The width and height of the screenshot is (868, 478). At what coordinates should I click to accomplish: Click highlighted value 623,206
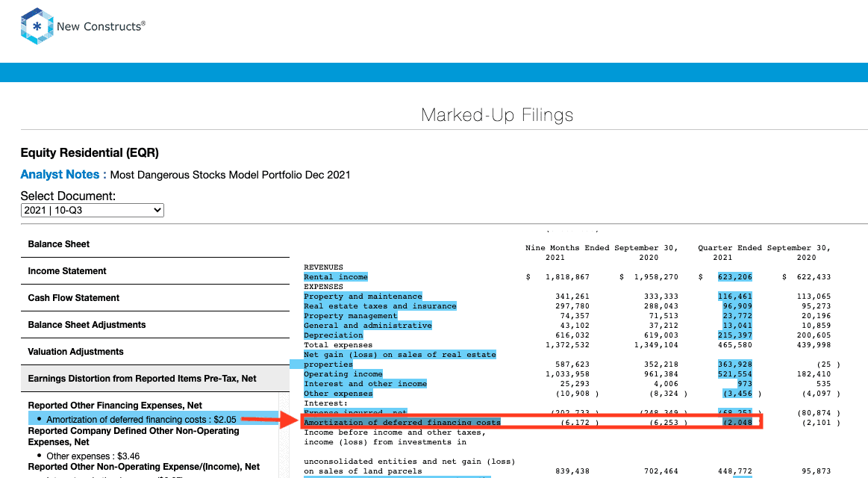tap(734, 277)
